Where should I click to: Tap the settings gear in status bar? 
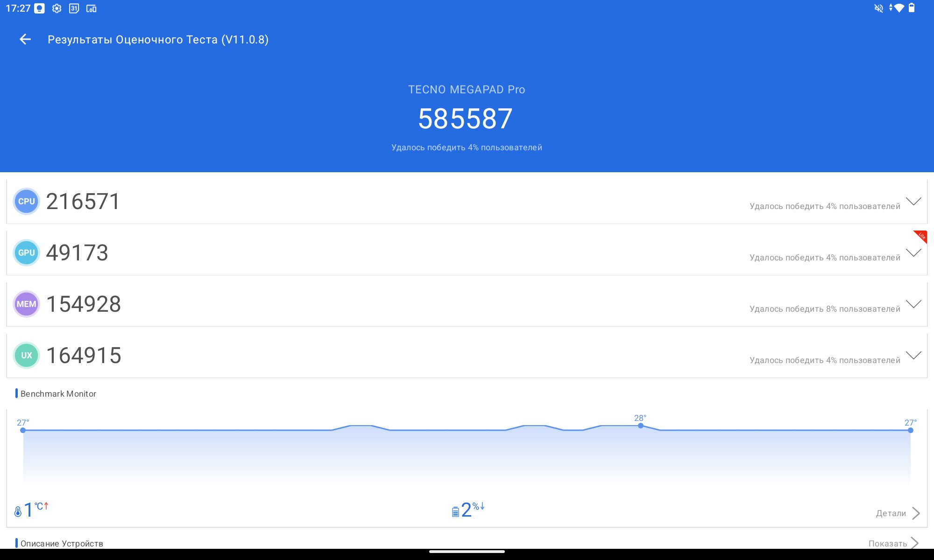(57, 8)
